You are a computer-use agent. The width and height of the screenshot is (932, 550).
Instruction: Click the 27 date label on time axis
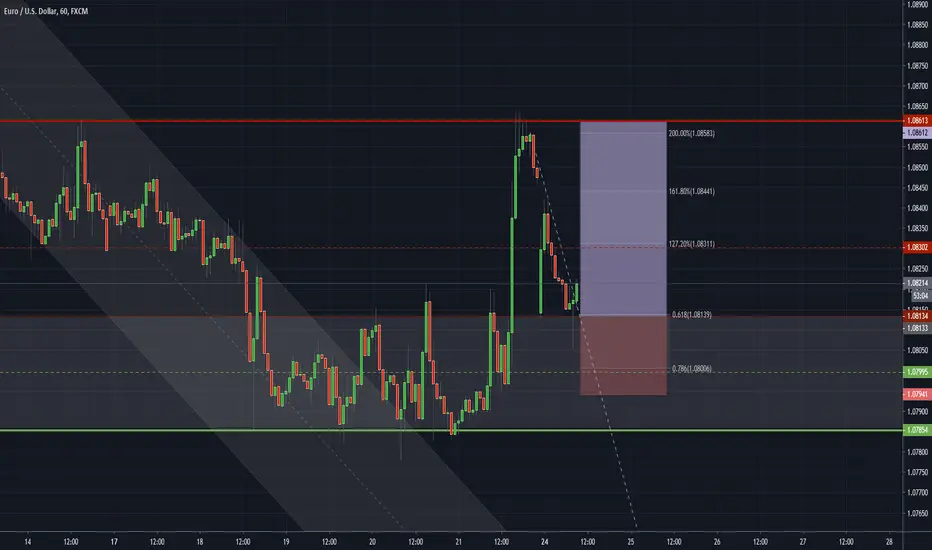pos(803,542)
